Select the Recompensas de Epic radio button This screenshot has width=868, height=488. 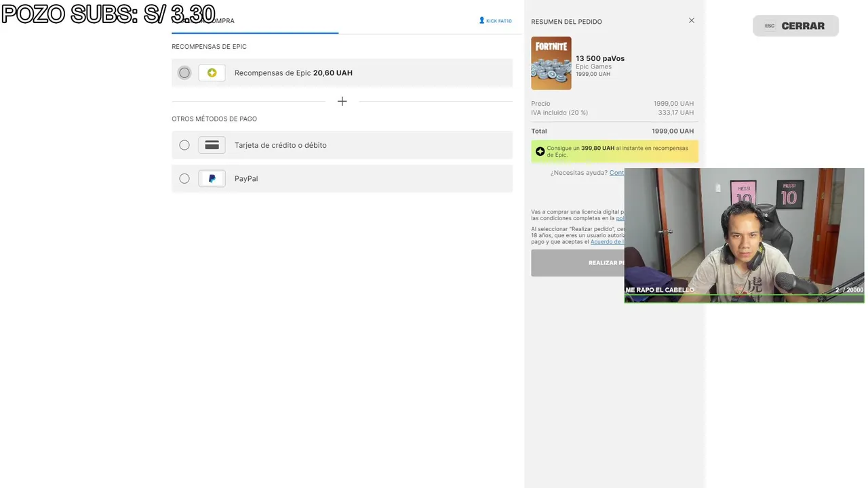point(184,73)
